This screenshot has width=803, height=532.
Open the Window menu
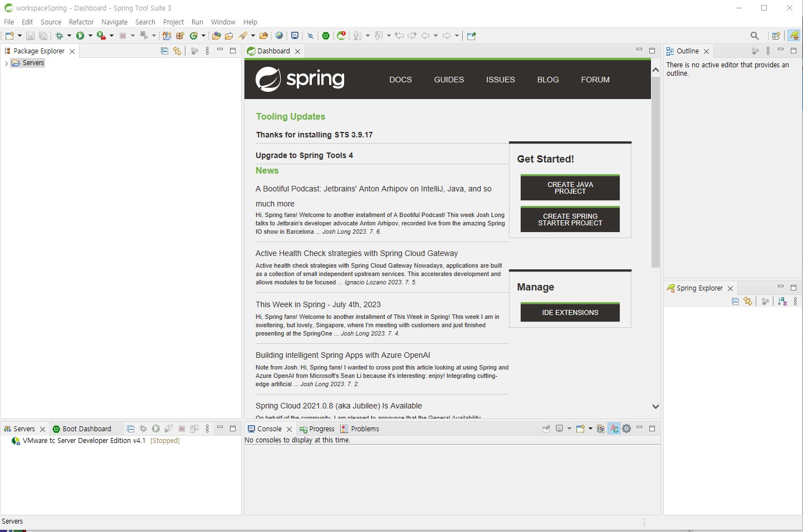(223, 22)
